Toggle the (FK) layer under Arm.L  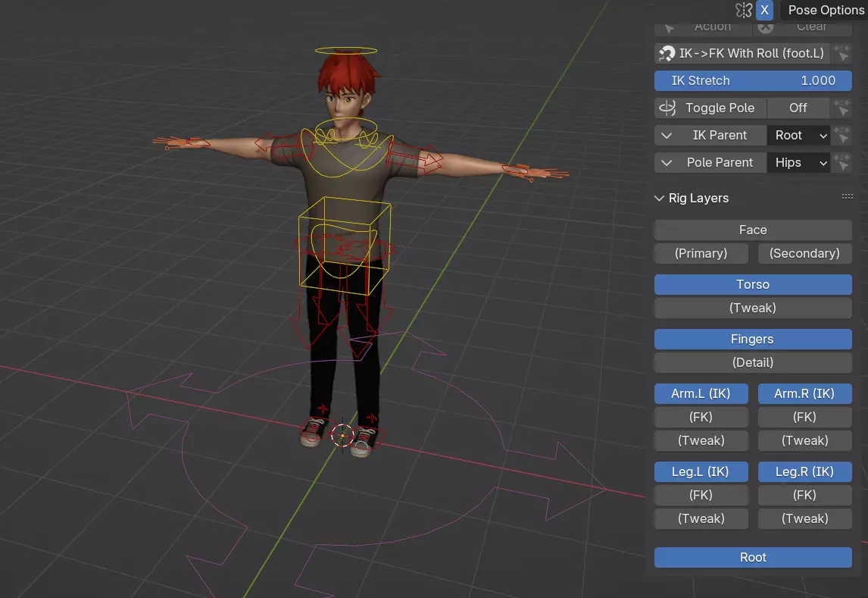pos(701,417)
